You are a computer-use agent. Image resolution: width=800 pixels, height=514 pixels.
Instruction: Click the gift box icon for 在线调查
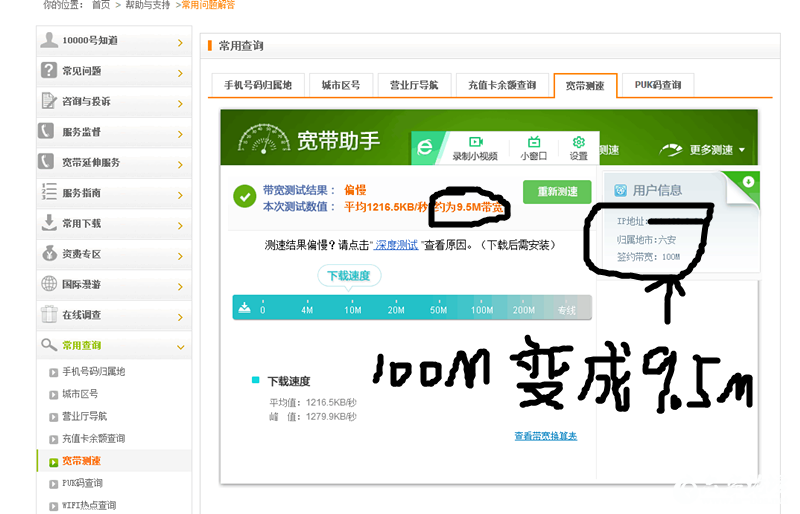pos(49,314)
